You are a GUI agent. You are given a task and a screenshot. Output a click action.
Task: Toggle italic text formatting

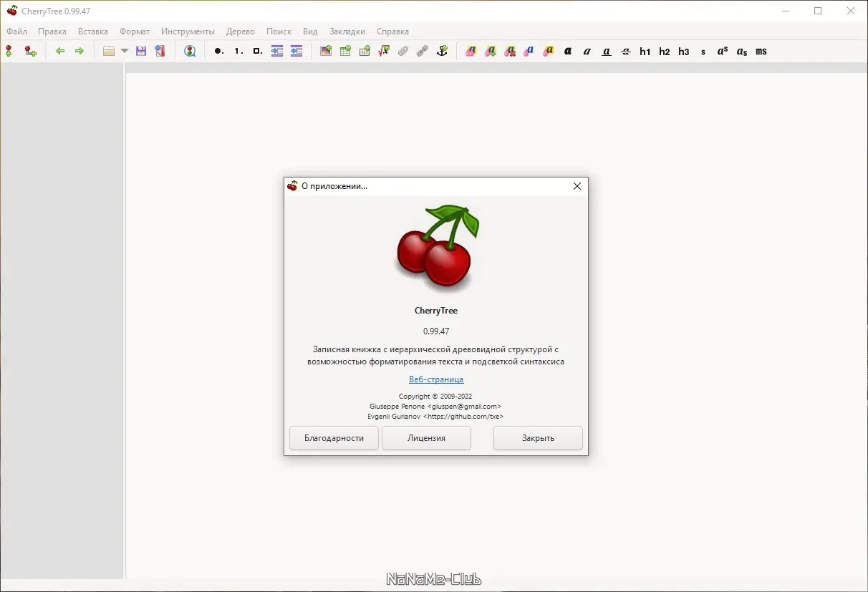coord(587,52)
